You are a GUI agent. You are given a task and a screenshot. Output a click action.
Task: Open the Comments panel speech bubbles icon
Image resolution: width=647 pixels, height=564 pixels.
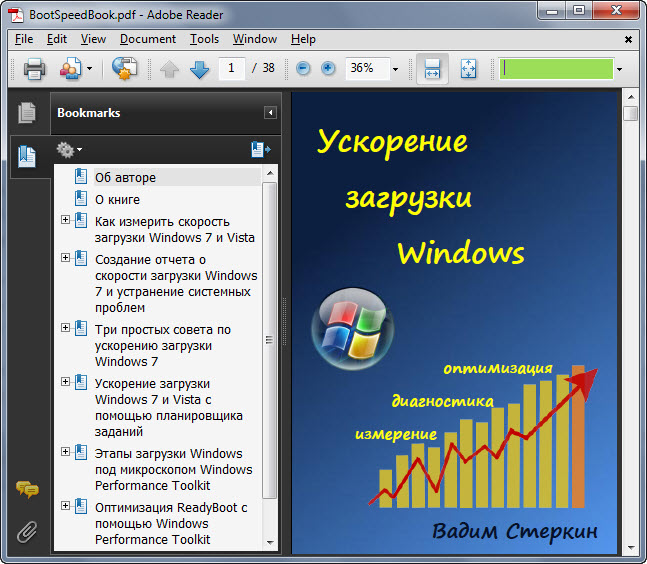(x=27, y=490)
